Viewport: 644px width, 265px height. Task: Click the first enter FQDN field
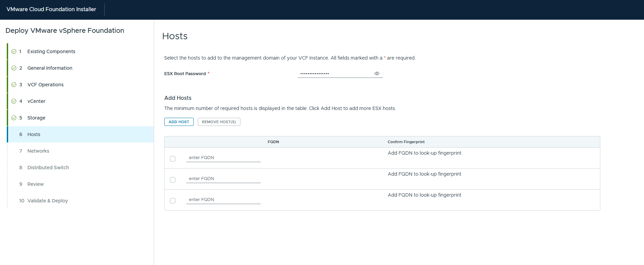coord(223,158)
